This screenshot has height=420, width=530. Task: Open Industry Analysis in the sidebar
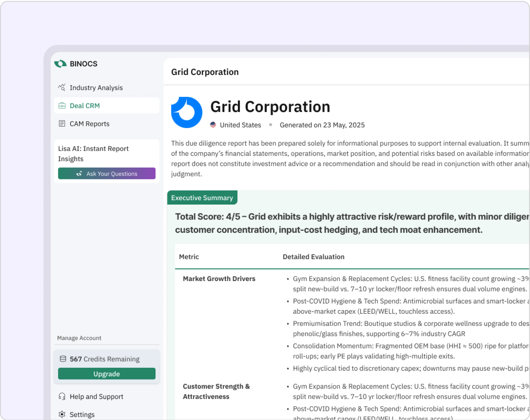click(x=107, y=88)
